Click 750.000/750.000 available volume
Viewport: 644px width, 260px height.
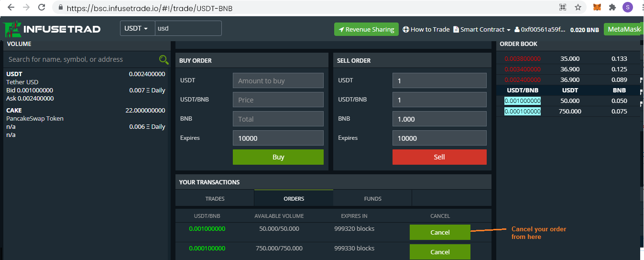(279, 249)
